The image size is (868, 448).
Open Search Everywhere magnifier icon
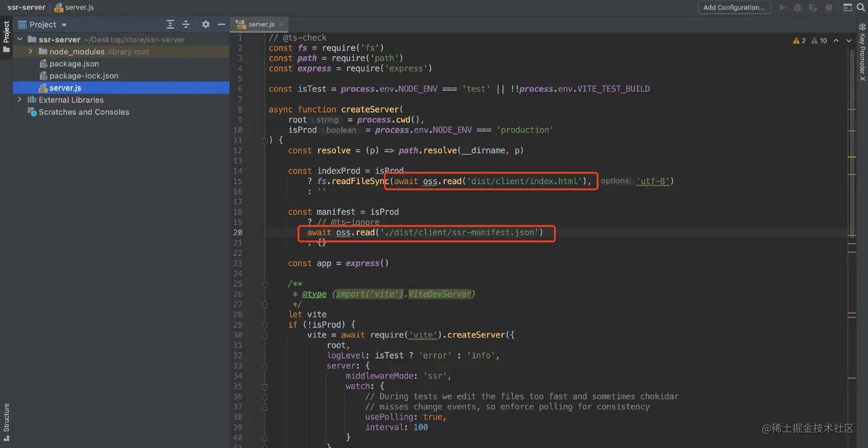click(861, 7)
